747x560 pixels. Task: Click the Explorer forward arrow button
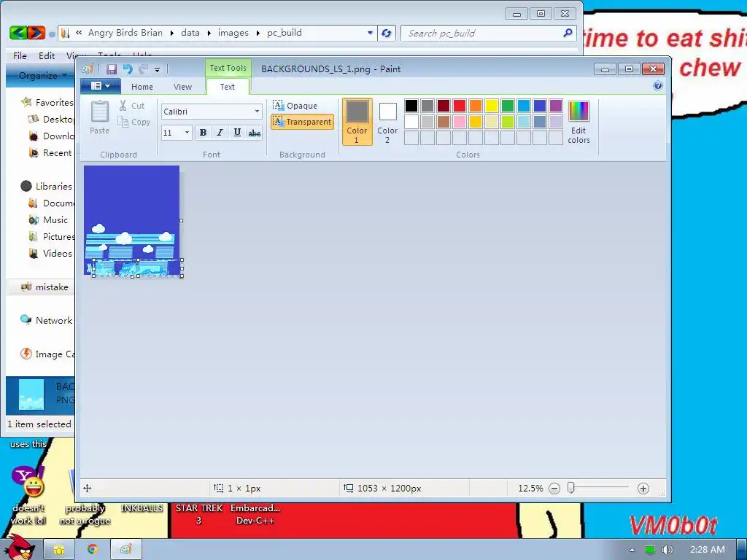[36, 33]
